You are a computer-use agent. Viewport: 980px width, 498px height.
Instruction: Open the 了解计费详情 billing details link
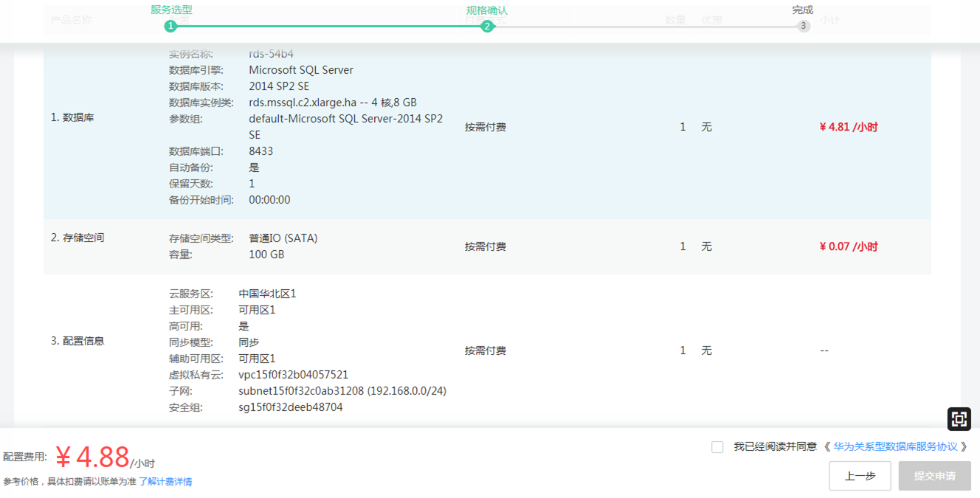coord(166,483)
